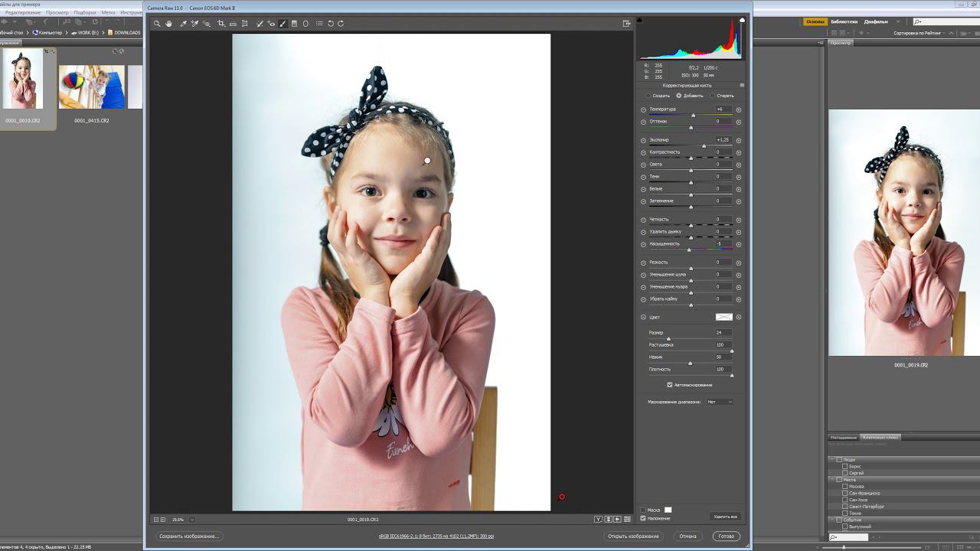
Task: Open Сортировка по Рейтингу sort dropdown in Bridge
Action: 920,33
